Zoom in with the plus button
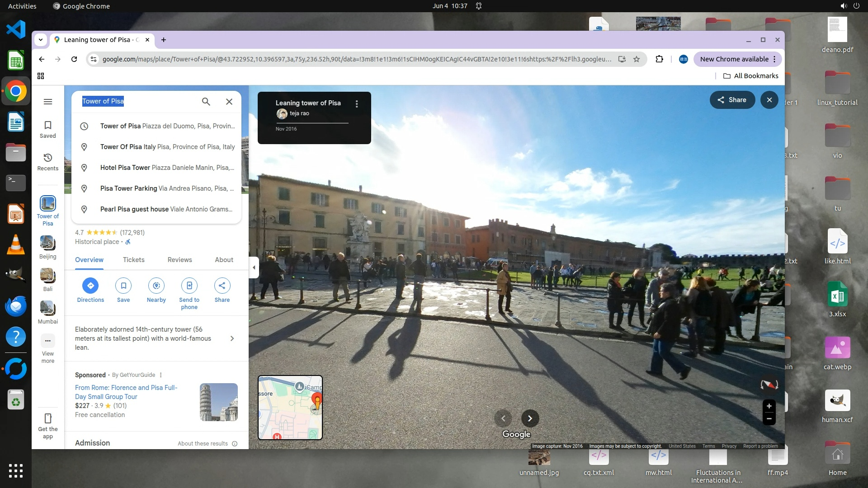Image resolution: width=868 pixels, height=488 pixels. pos(769,406)
